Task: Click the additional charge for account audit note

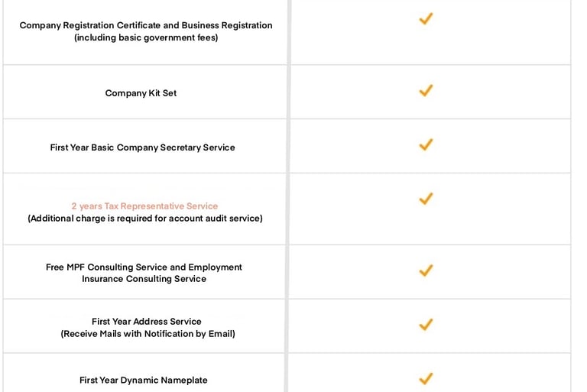Action: point(145,219)
